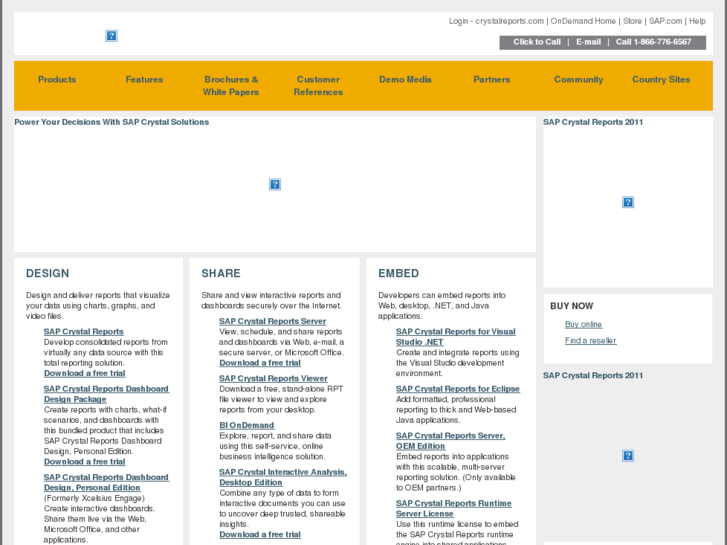Download a free trial of SAP Crystal Reports
This screenshot has width=727, height=545.
(84, 373)
